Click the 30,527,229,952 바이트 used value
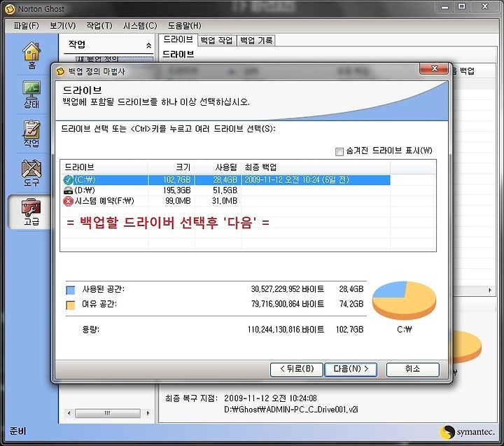This screenshot has height=446, width=504. point(288,289)
